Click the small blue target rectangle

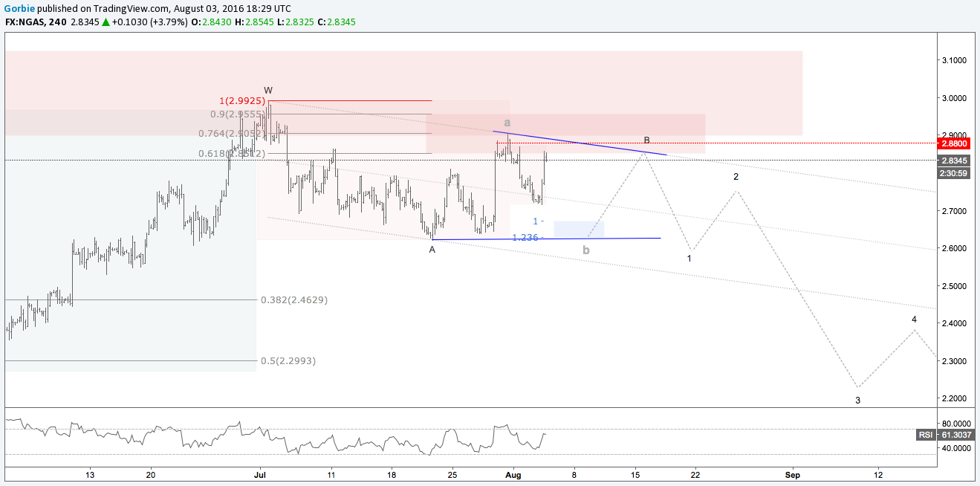pos(579,230)
